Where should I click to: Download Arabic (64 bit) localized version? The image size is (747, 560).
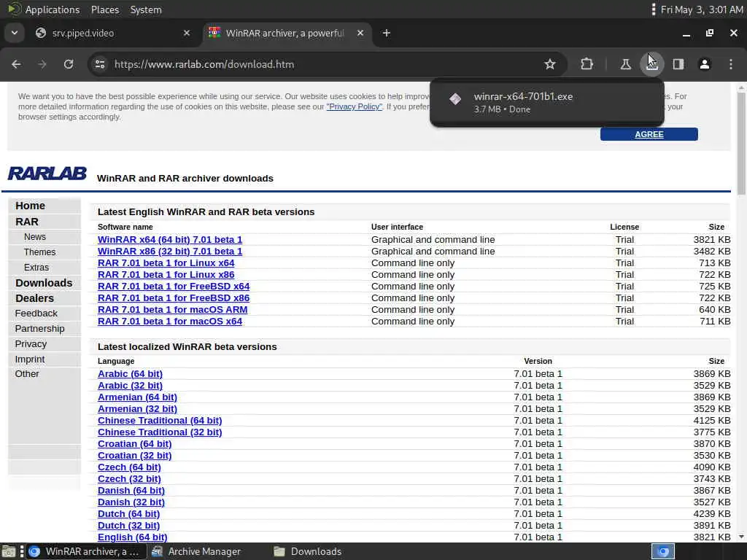[x=130, y=374]
